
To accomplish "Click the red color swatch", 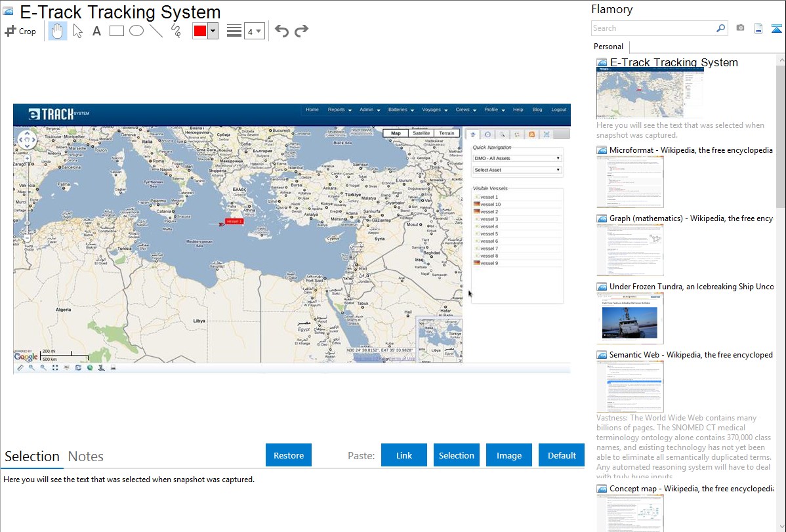I will (x=200, y=31).
